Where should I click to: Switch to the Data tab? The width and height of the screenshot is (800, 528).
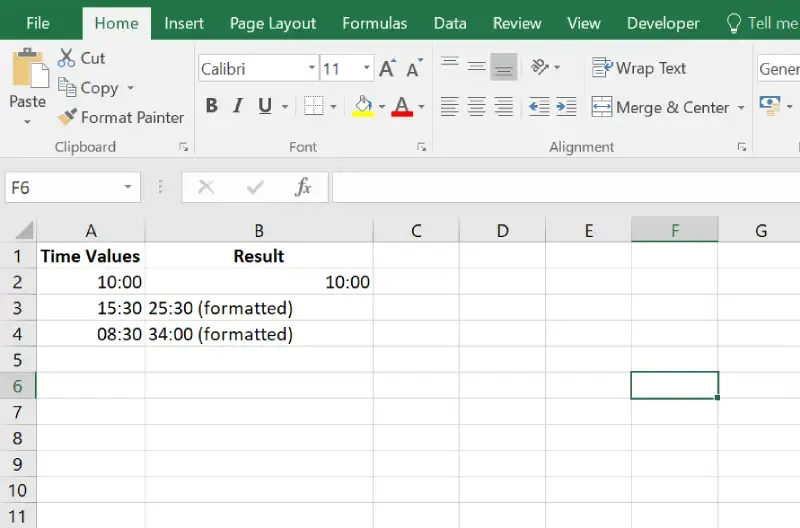[450, 23]
